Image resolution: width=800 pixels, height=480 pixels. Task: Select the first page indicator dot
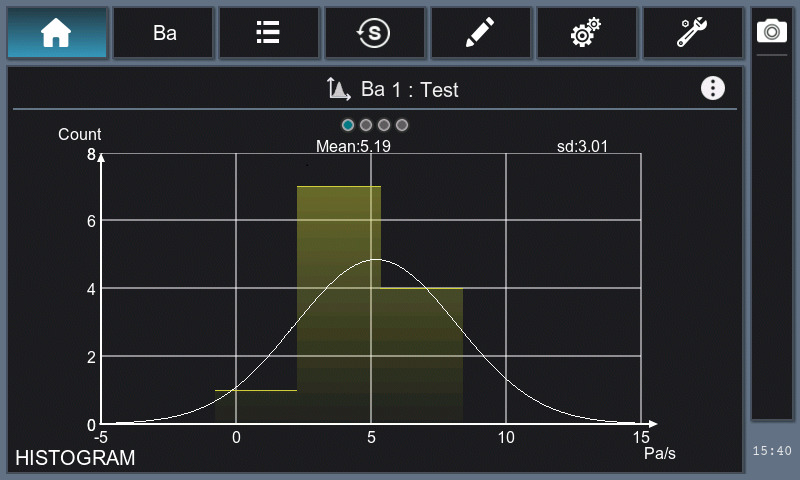[x=348, y=125]
